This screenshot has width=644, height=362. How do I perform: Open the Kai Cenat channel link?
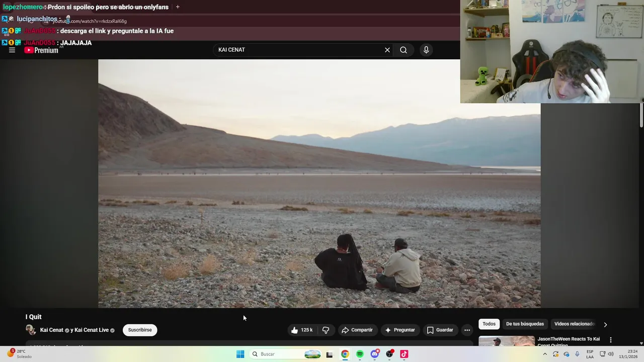click(x=52, y=330)
